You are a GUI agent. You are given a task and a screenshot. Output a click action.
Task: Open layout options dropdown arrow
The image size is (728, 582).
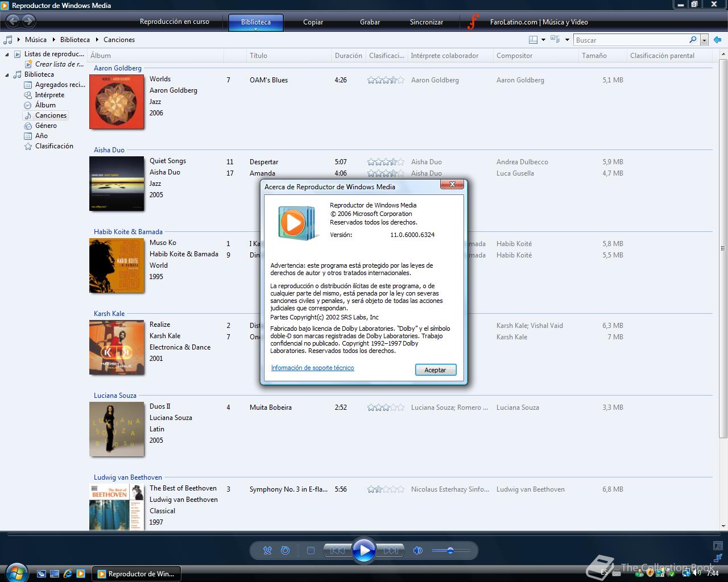543,40
